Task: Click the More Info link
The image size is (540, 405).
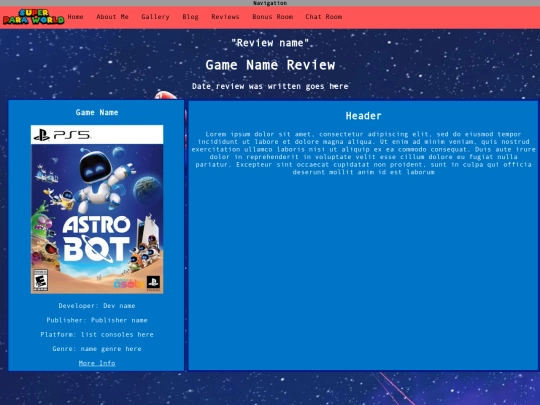Action: pyautogui.click(x=97, y=363)
